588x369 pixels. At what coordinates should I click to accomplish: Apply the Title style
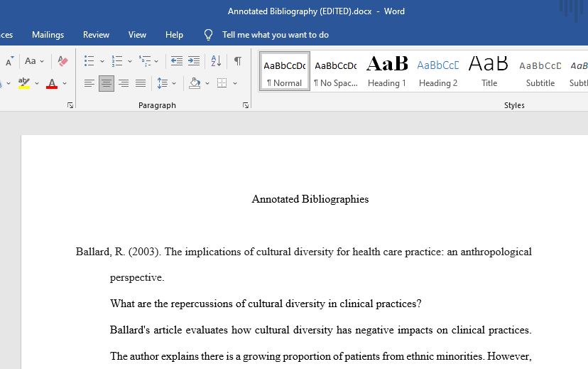click(489, 72)
